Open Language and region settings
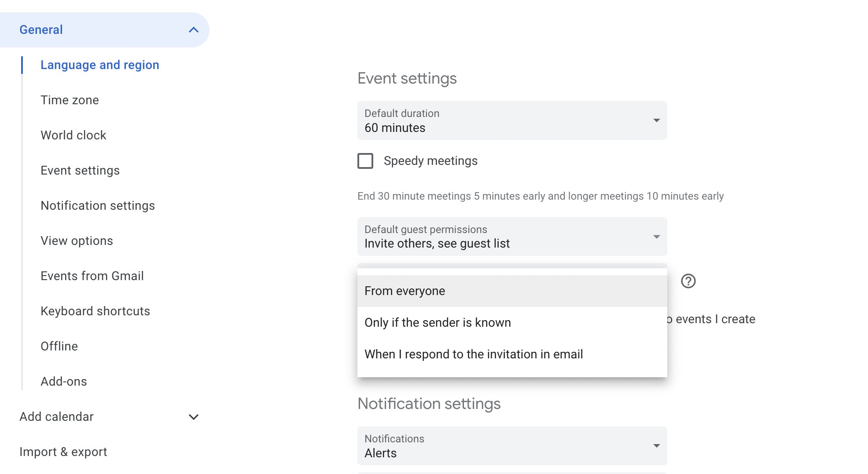The width and height of the screenshot is (868, 474). click(x=99, y=65)
